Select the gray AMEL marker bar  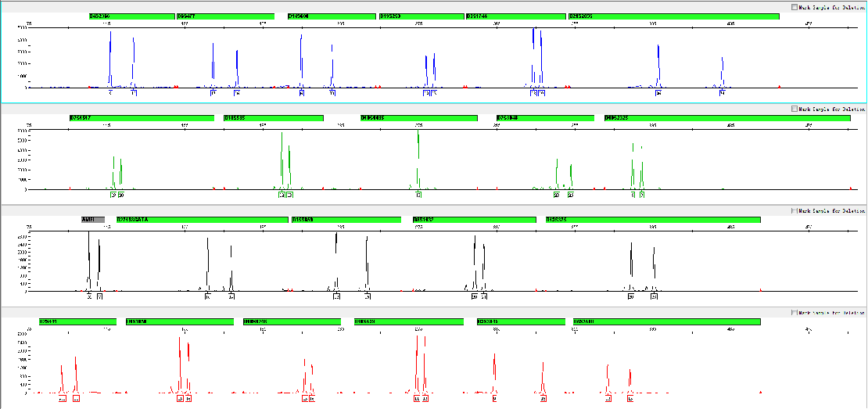click(x=93, y=220)
